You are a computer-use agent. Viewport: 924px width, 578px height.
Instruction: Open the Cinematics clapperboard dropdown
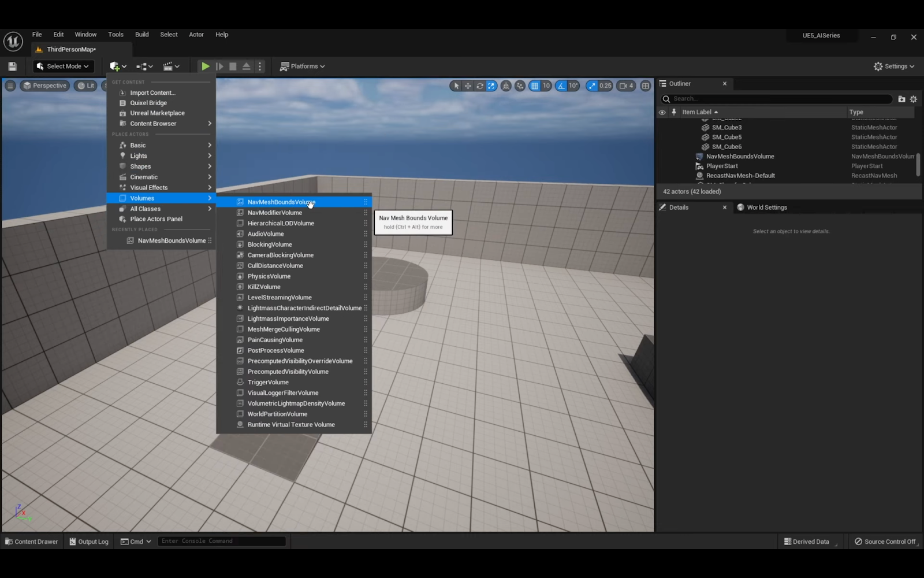coord(171,66)
